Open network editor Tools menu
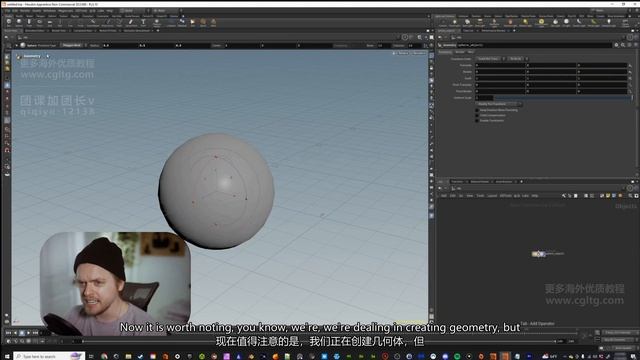Screen dimensions: 640x360 [480, 196]
